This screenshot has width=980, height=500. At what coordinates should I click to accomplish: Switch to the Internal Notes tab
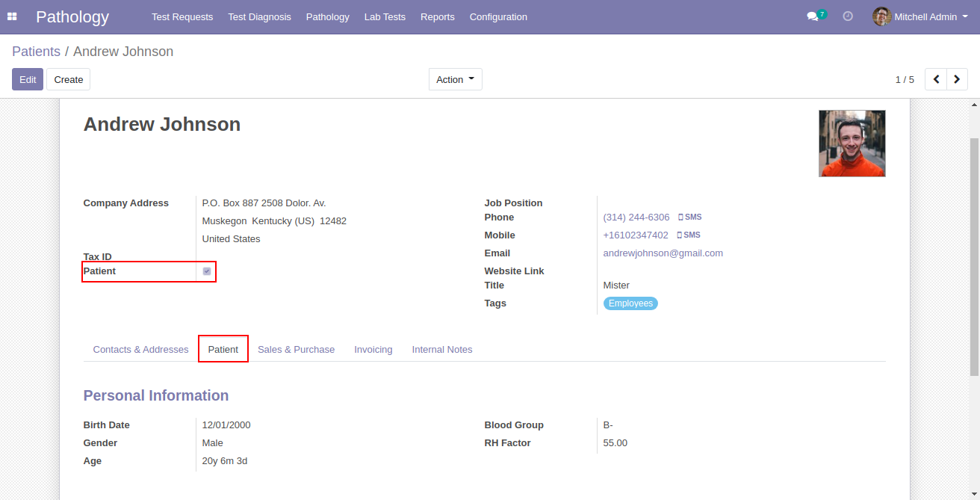[442, 350]
